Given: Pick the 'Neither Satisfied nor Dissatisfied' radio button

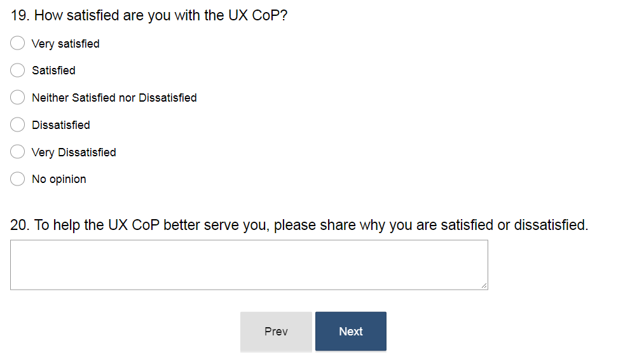Looking at the screenshot, I should [x=18, y=98].
